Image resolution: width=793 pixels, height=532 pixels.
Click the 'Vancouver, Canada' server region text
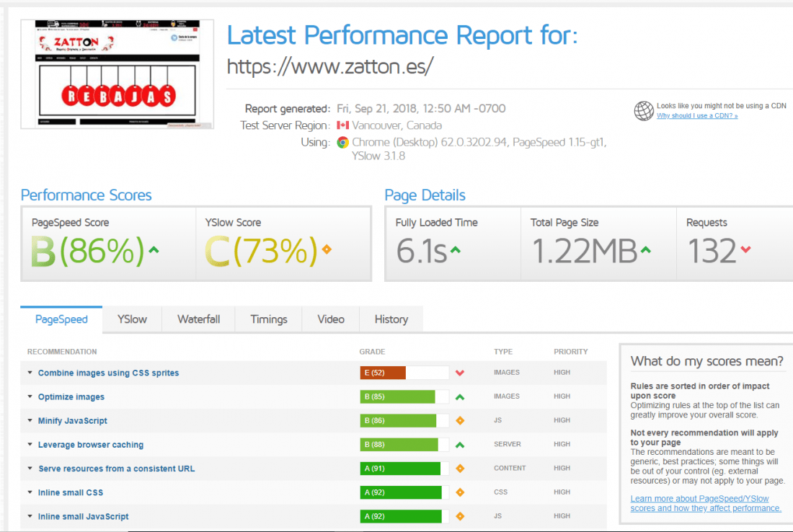(397, 125)
